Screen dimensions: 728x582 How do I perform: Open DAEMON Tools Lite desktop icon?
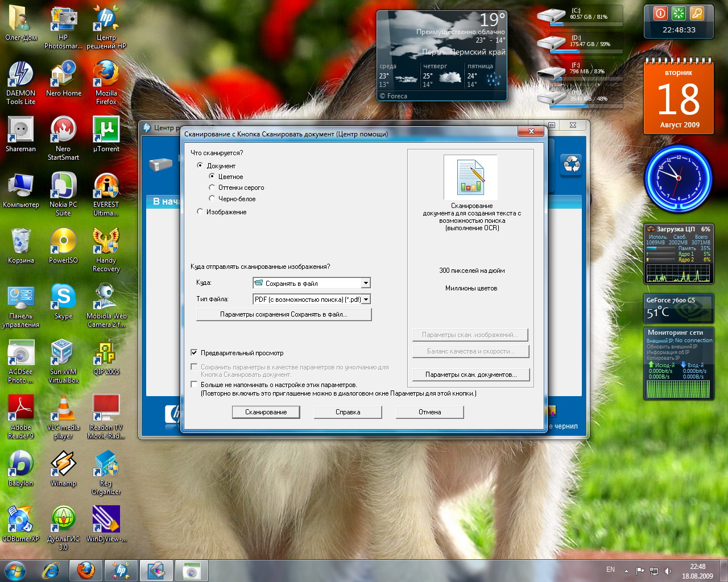(20, 84)
